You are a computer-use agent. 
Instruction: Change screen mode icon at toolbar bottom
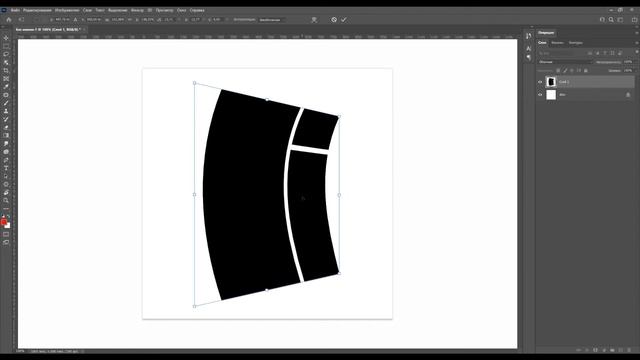click(6, 242)
